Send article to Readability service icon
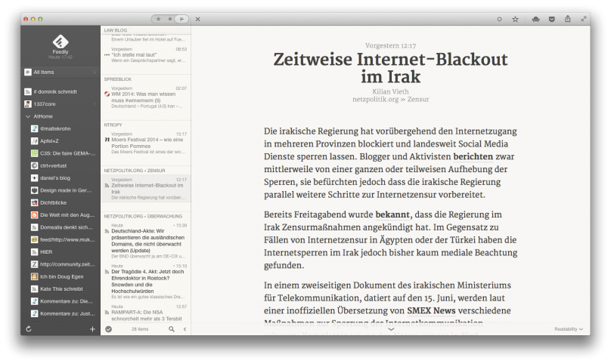Image resolution: width=611 pixels, height=364 pixels. click(535, 19)
